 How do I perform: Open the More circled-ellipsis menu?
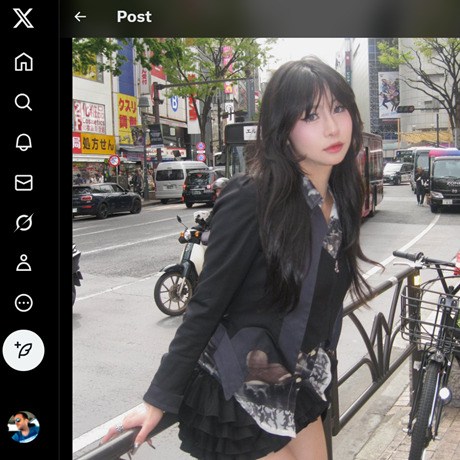(x=24, y=303)
